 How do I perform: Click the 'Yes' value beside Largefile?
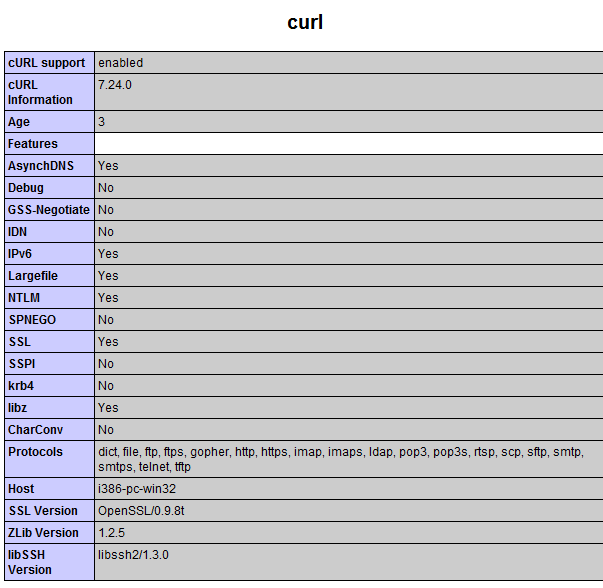point(108,276)
